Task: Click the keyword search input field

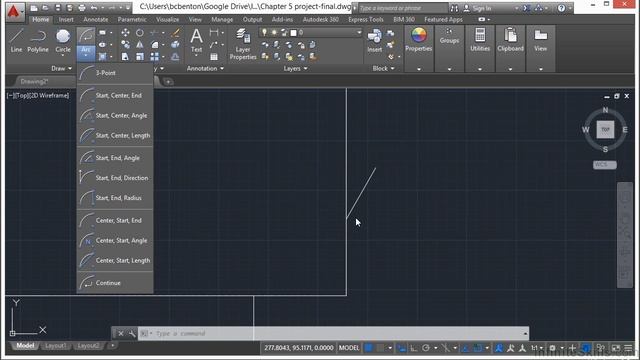Action: 402,8
